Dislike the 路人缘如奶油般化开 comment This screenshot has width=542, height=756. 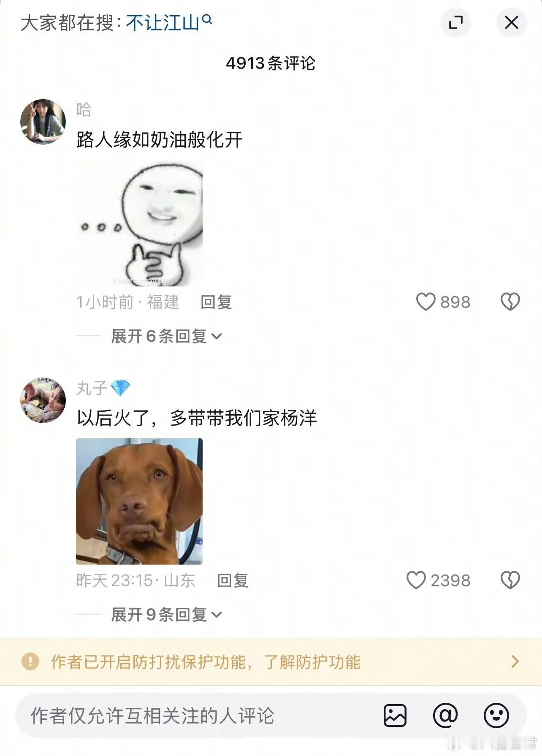(510, 302)
